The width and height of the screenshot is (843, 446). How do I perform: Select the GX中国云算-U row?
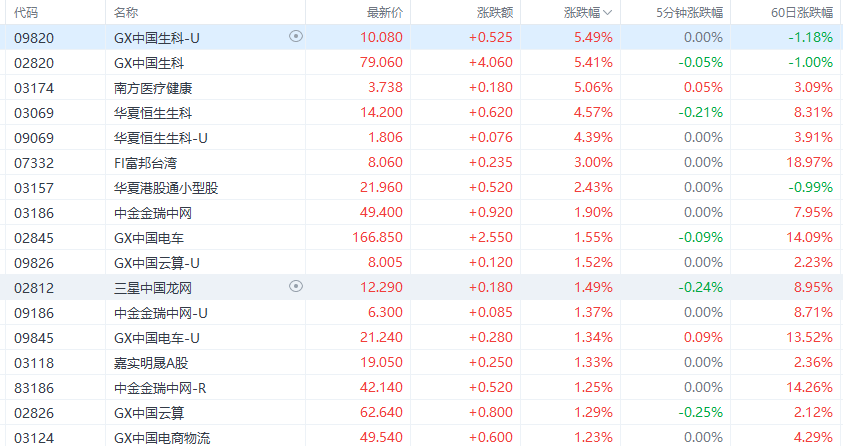click(157, 262)
